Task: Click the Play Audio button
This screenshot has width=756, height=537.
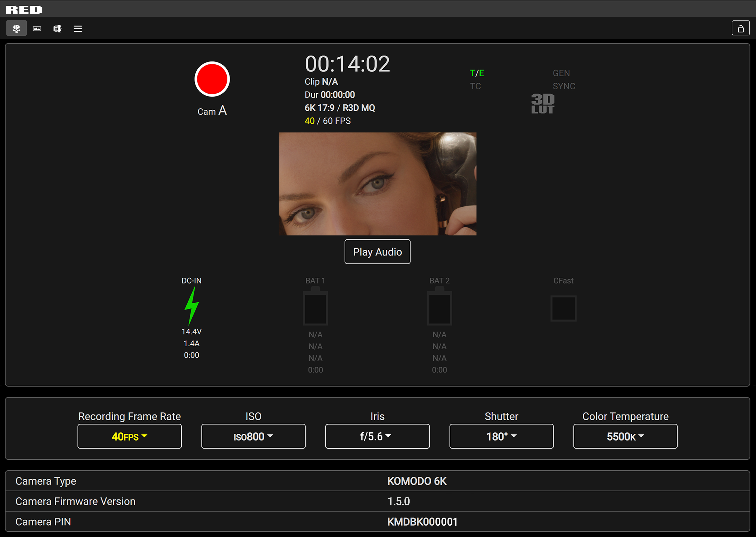Action: coord(377,252)
